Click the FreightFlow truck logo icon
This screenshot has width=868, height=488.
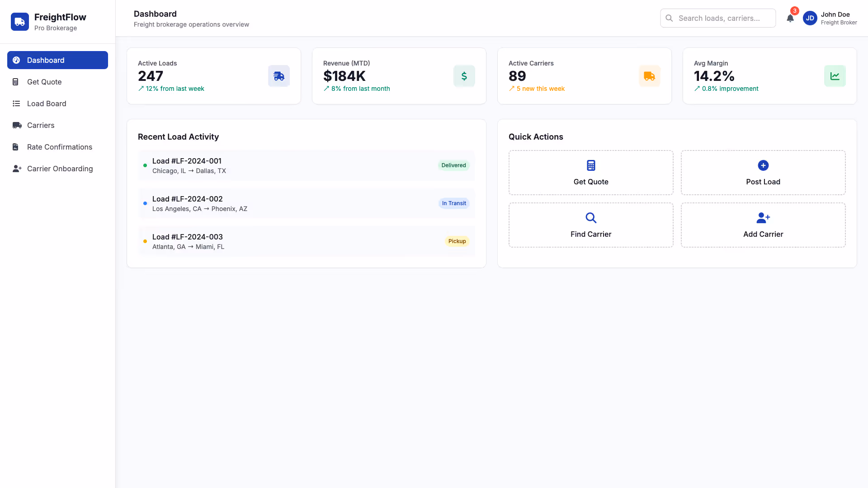20,22
